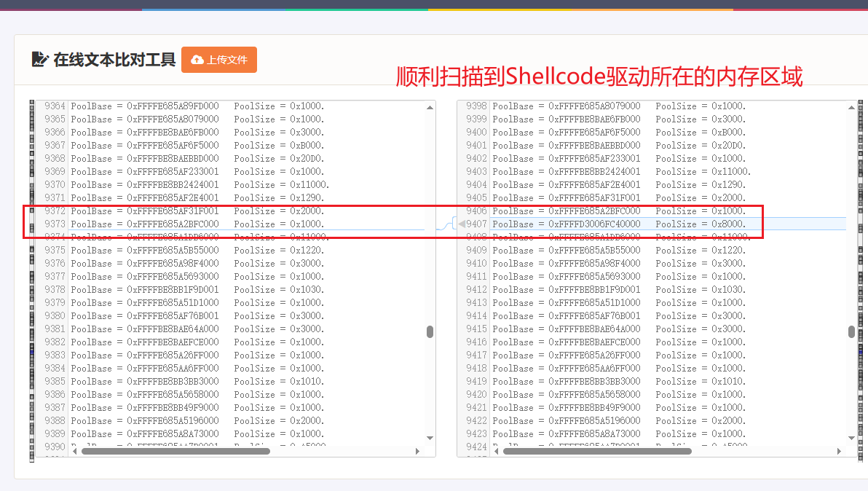Click left pane horizontal scroll-left arrow

(75, 451)
